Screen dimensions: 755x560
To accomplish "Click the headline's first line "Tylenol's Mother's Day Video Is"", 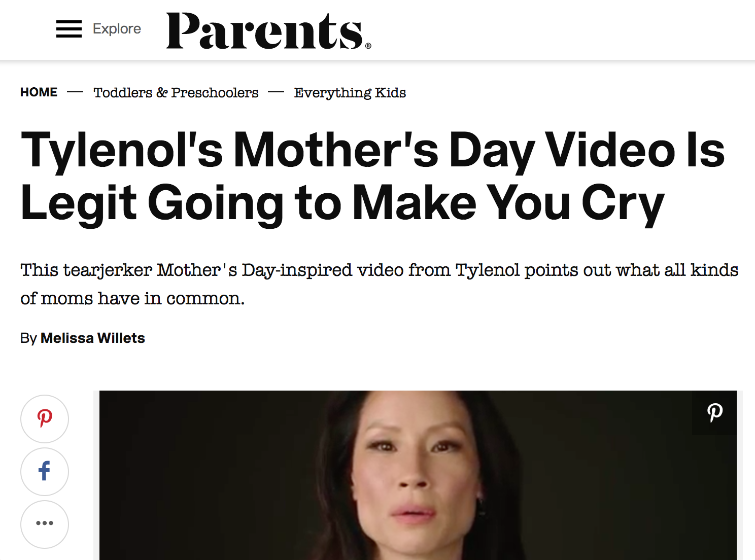I will point(372,150).
